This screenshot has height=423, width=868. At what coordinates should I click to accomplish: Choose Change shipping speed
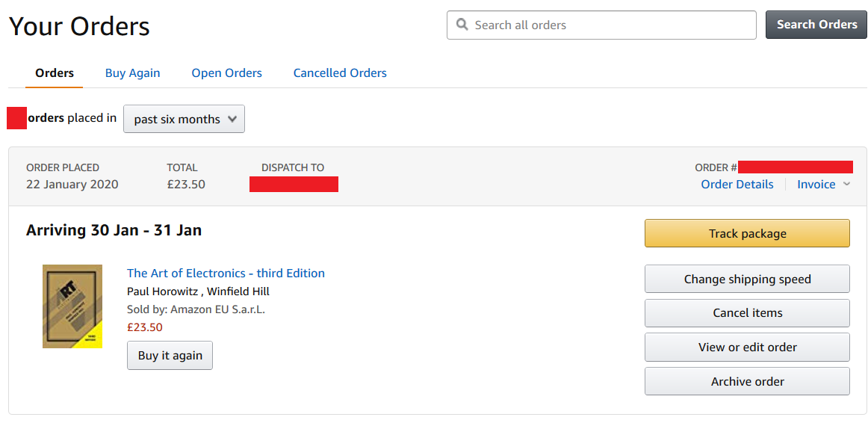[747, 279]
